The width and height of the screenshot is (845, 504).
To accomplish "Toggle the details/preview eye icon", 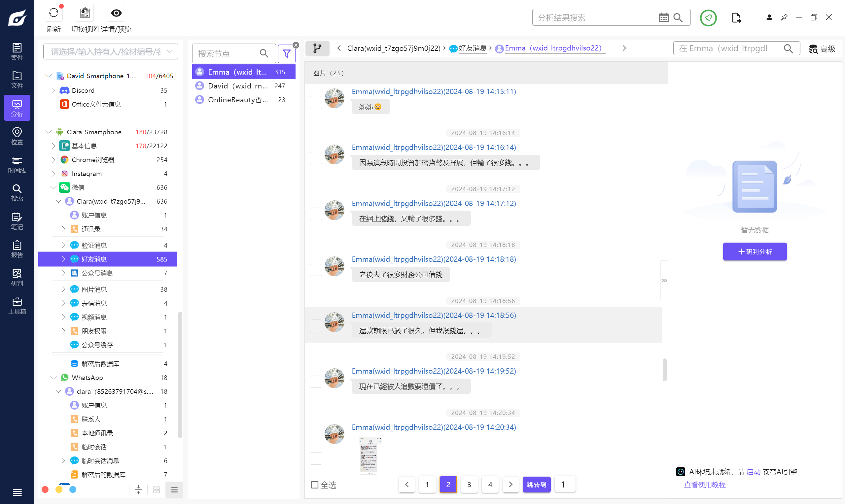I will pyautogui.click(x=116, y=13).
